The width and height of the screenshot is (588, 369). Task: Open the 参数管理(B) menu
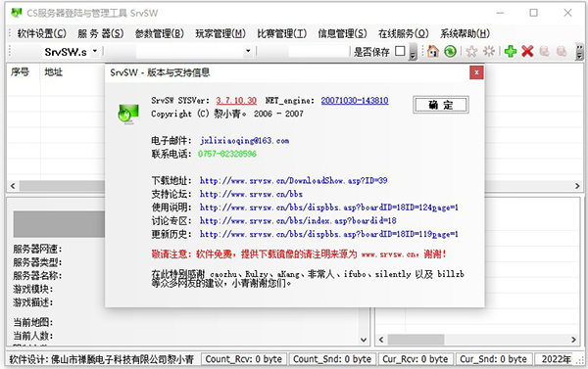[160, 33]
